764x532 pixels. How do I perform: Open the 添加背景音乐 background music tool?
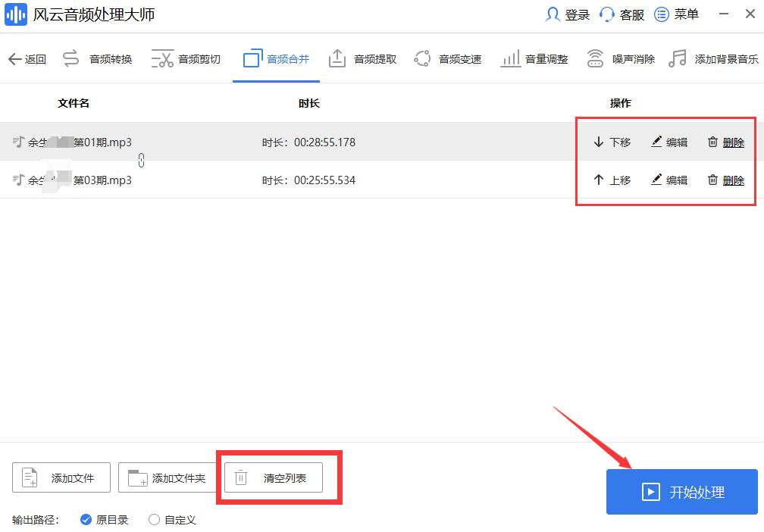tap(715, 58)
